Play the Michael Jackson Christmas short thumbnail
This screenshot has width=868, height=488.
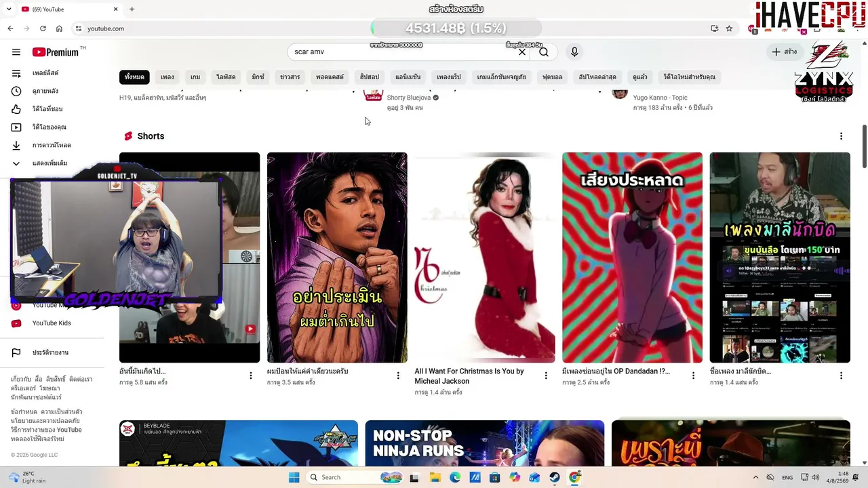pos(485,258)
